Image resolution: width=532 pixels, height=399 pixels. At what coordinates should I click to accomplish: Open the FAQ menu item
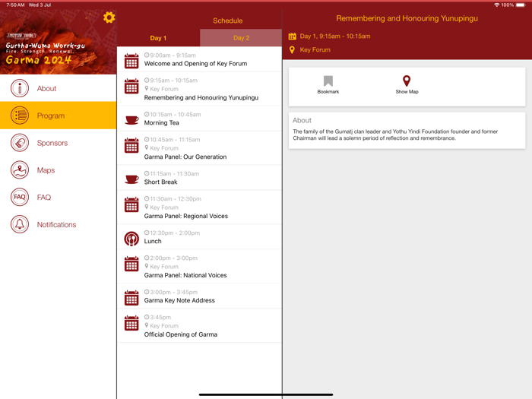tap(58, 197)
